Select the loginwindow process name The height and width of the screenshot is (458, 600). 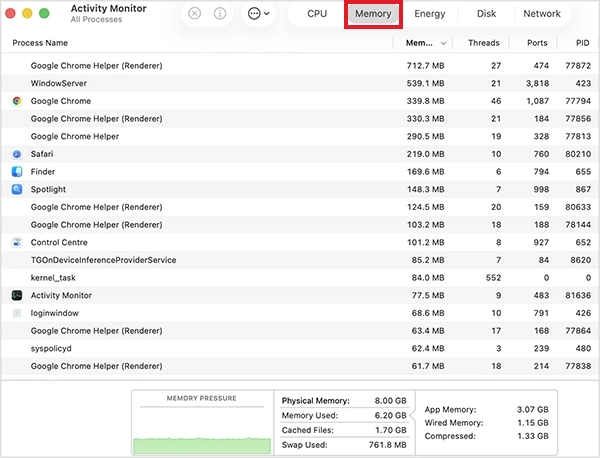(x=55, y=313)
